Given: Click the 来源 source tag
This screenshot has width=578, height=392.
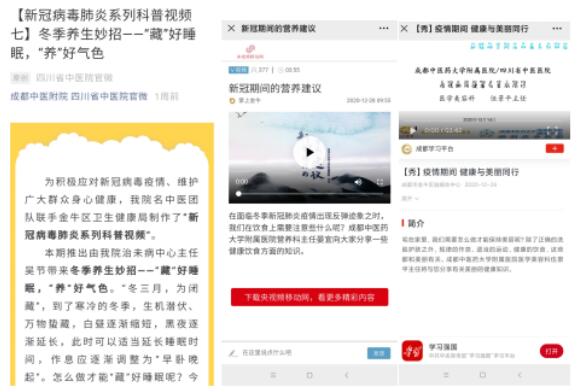Looking at the screenshot, I should pos(20,77).
